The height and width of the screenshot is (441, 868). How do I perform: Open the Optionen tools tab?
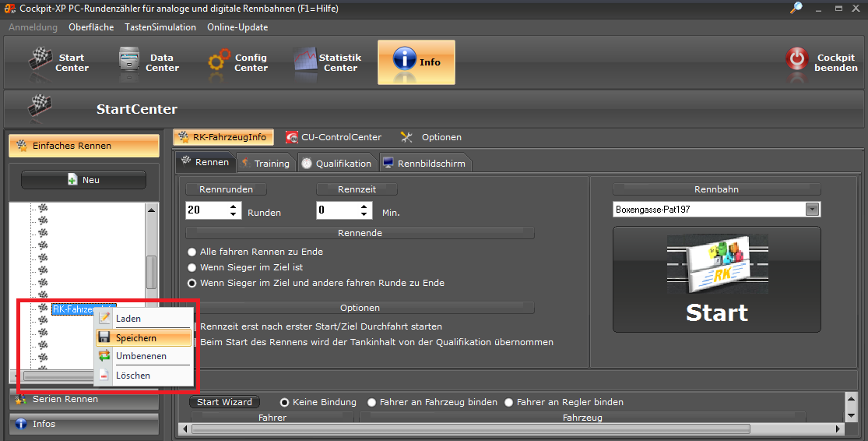[x=432, y=137]
